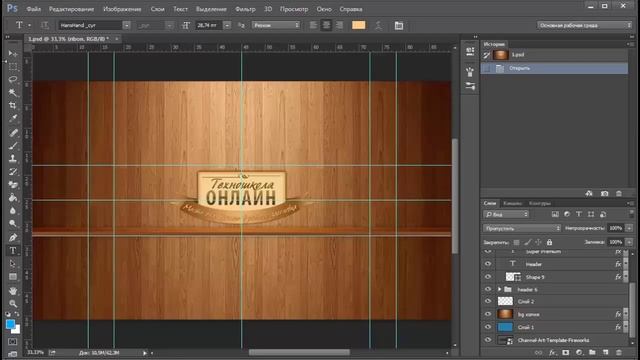Open Opacity slider dropdown

pyautogui.click(x=629, y=228)
